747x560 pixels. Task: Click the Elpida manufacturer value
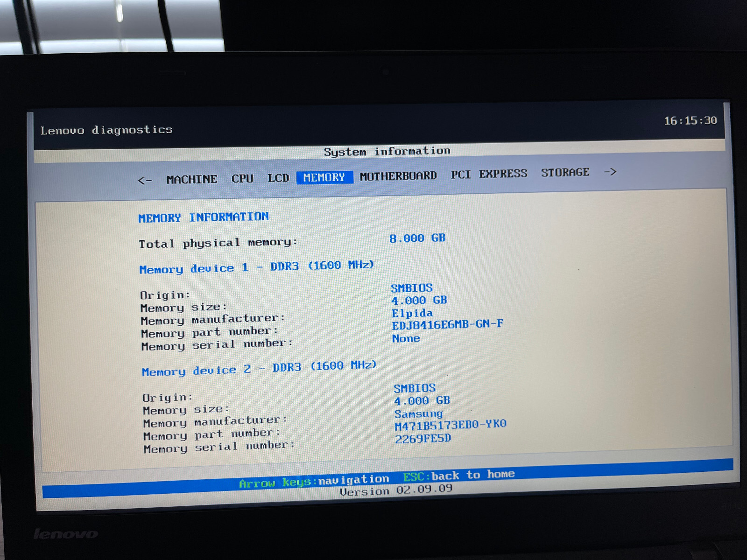coord(412,313)
